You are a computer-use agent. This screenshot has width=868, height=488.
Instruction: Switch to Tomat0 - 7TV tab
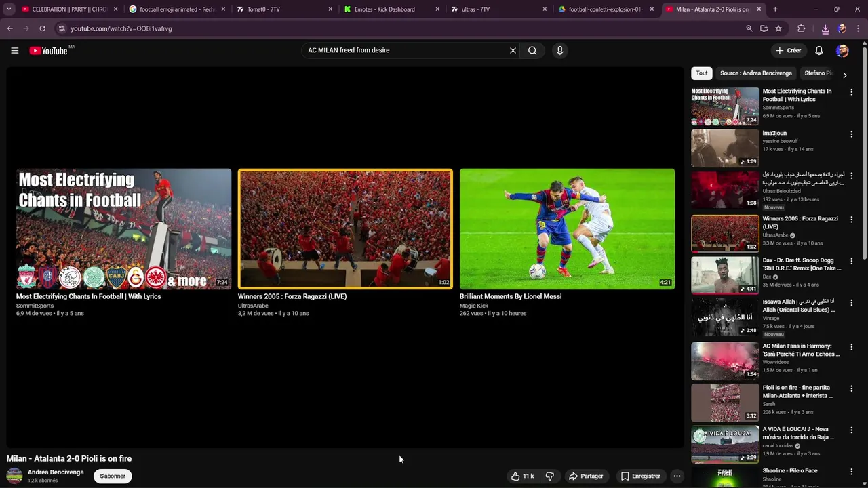point(284,9)
